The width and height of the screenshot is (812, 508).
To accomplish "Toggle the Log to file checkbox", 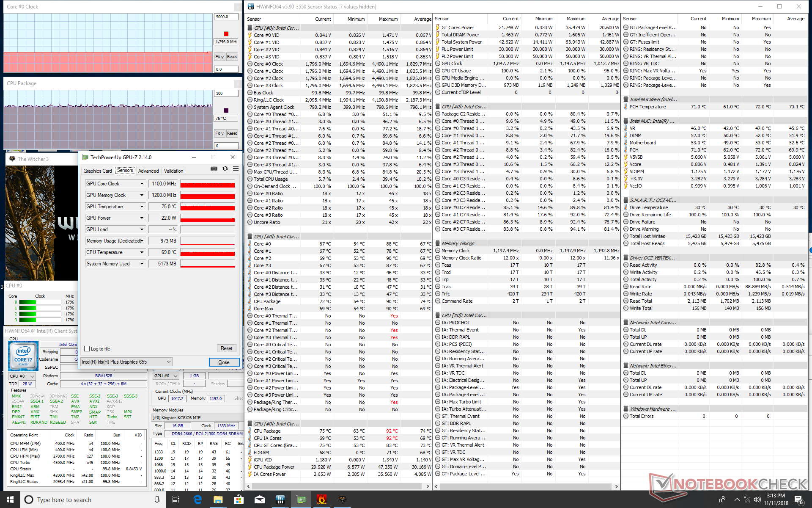I will (87, 349).
